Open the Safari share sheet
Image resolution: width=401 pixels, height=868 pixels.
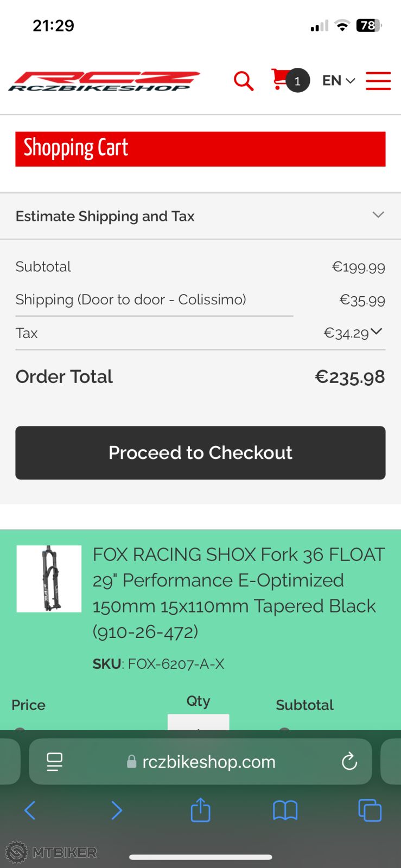click(x=200, y=810)
